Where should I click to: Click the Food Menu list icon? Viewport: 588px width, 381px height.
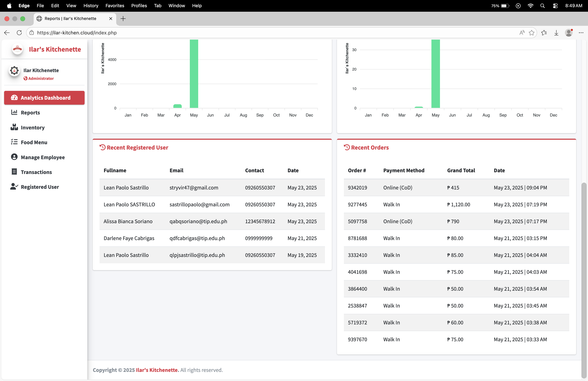click(x=14, y=142)
